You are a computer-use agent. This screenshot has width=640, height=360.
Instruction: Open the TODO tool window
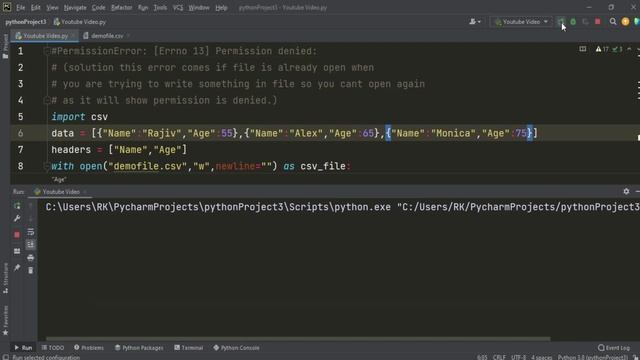point(53,348)
